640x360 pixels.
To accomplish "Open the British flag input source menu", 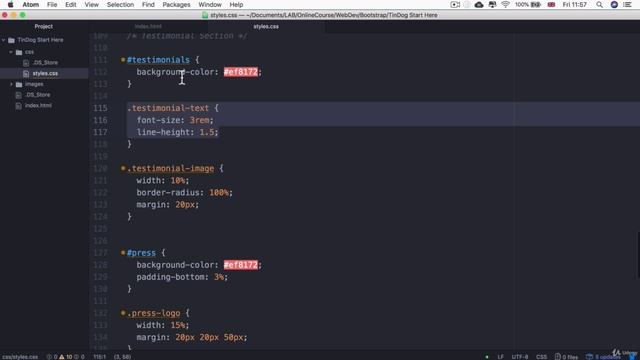I will (551, 4).
